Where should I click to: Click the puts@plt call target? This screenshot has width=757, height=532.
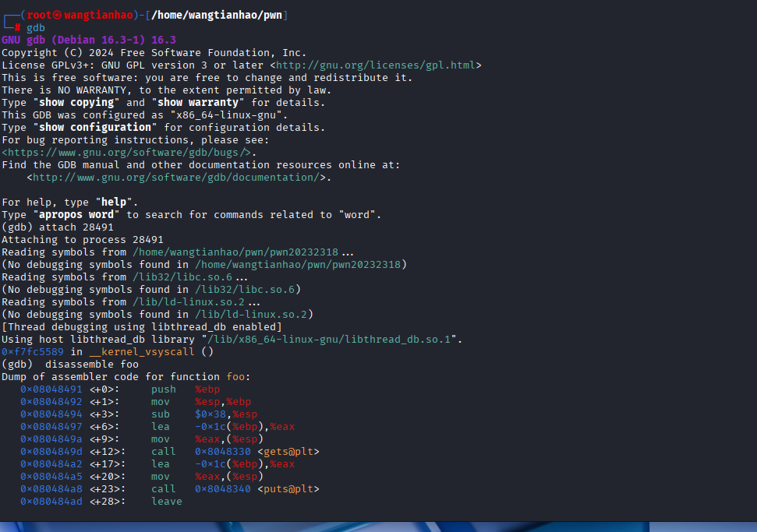[288, 489]
